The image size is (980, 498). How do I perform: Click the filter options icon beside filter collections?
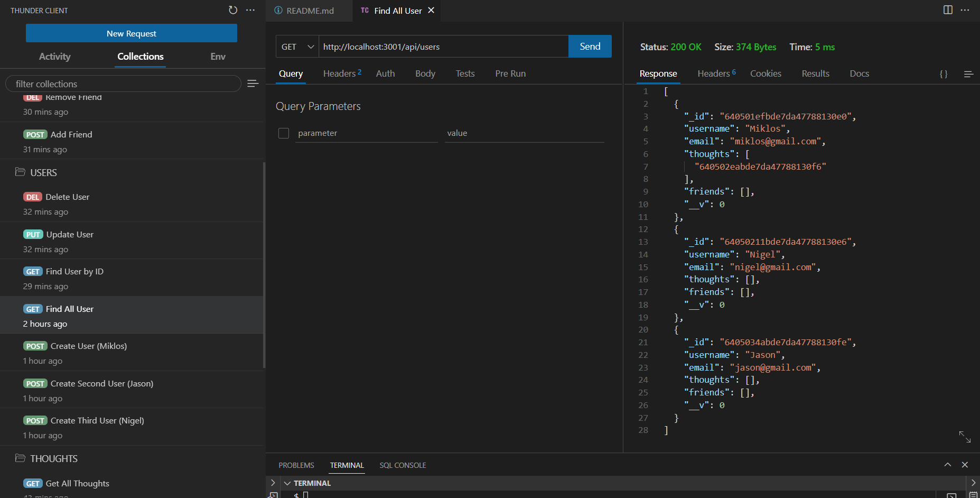[x=253, y=83]
